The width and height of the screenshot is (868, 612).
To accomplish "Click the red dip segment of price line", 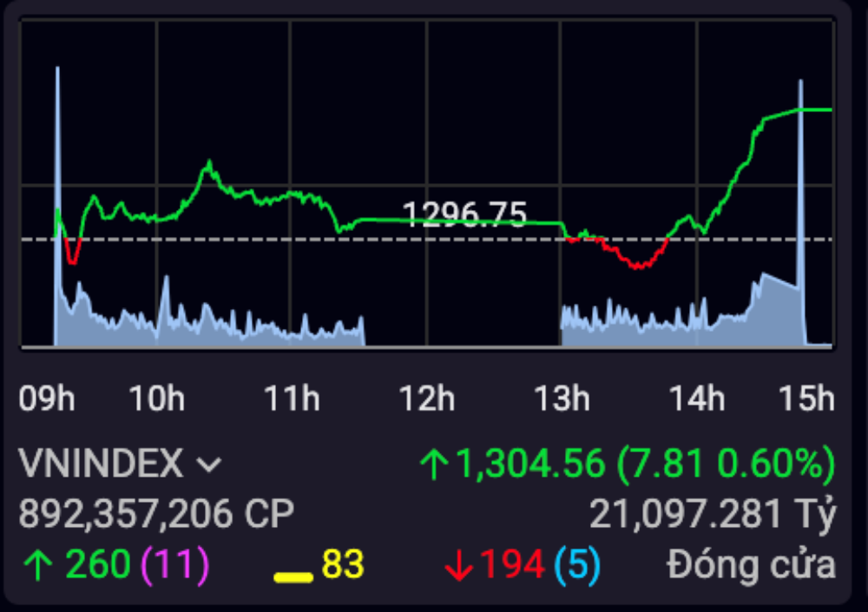I will click(638, 261).
